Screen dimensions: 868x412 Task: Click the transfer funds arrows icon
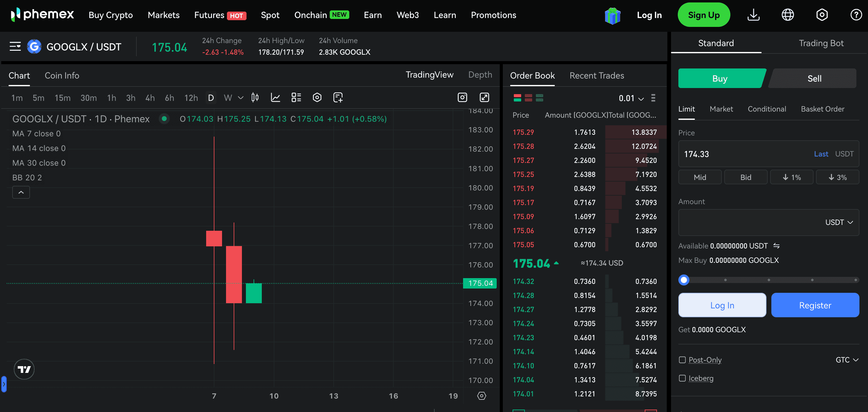pos(776,246)
